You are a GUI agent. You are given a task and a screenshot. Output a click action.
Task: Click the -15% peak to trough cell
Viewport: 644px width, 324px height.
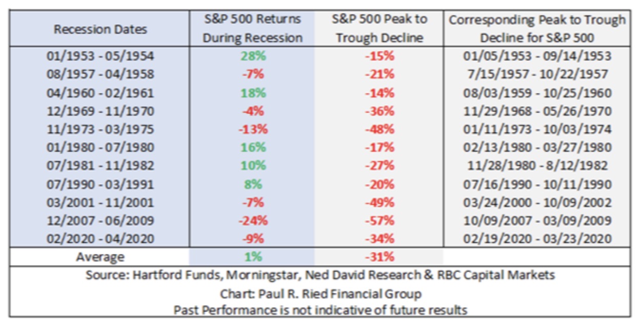pos(379,56)
